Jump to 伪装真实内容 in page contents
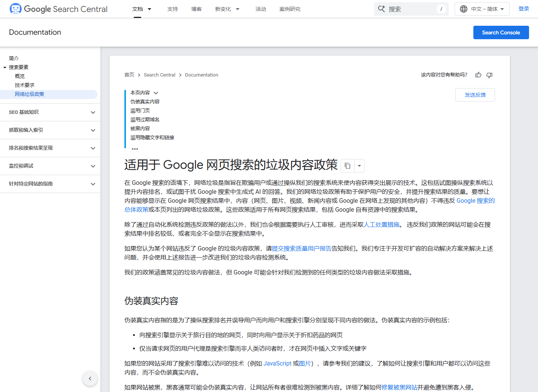 [x=145, y=102]
